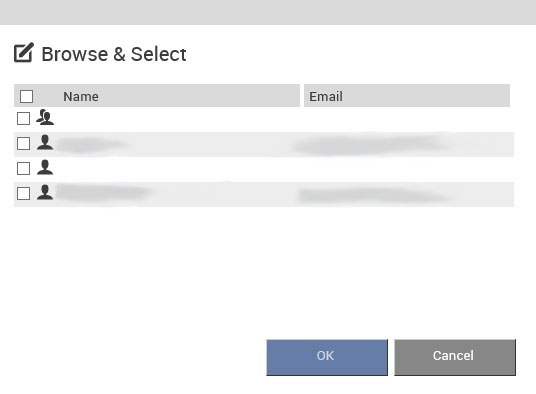Viewport: 536px width, 394px height.
Task: Confirm selection with the OK button
Action: point(327,357)
